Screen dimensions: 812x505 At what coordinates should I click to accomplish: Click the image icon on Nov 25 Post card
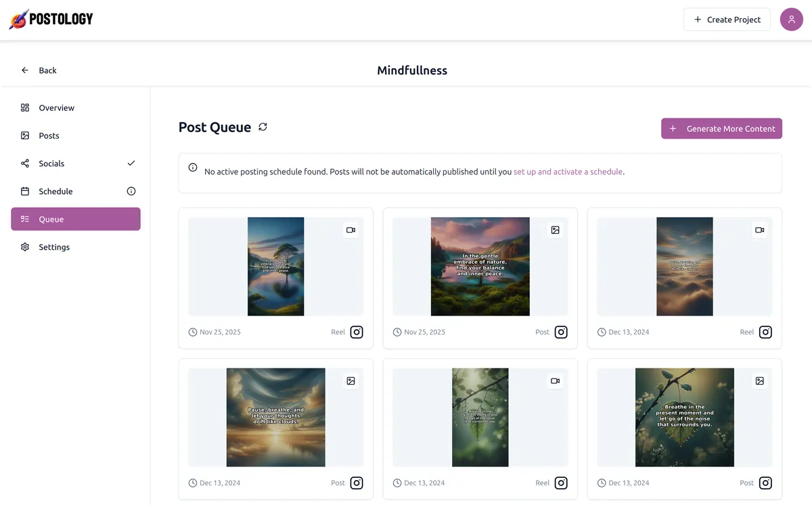(555, 230)
